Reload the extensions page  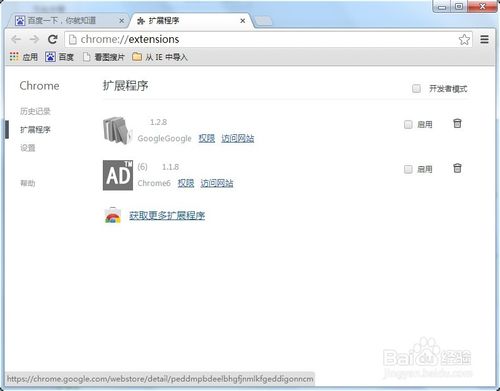(53, 39)
